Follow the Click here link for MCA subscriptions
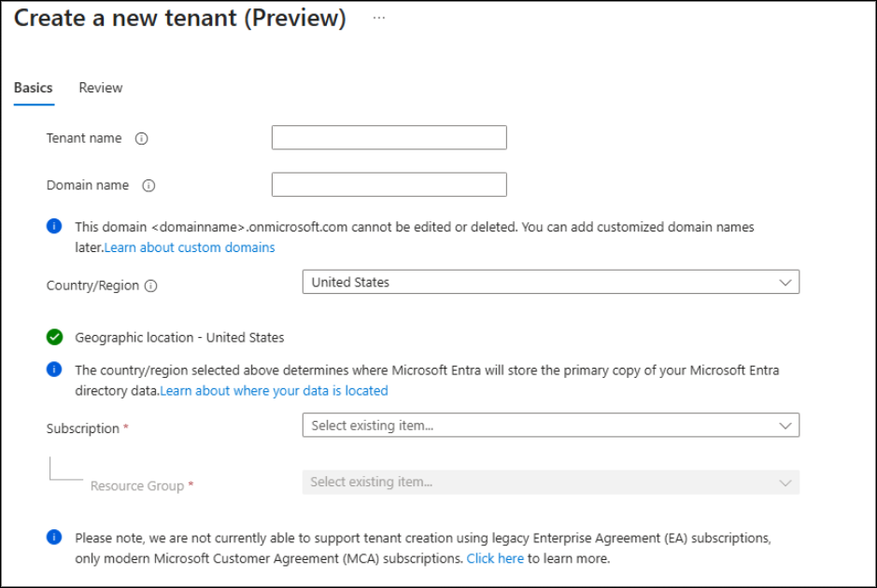The image size is (877, 588). [x=495, y=559]
